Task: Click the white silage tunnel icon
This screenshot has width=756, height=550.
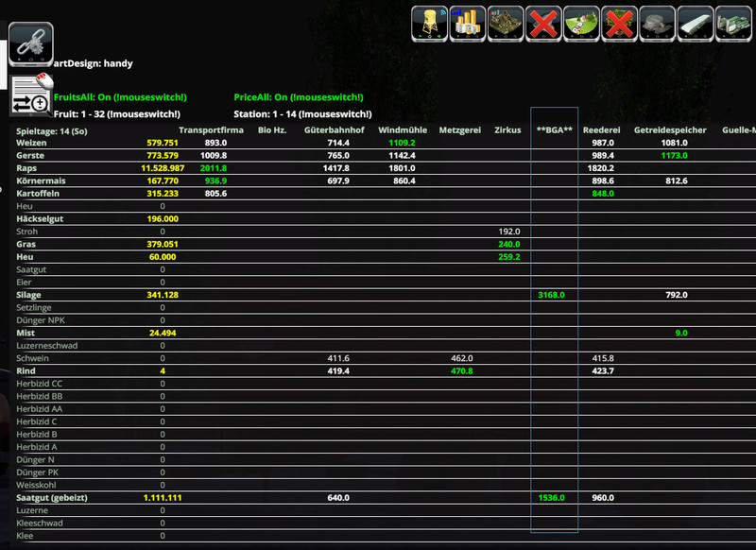Action: tap(696, 24)
